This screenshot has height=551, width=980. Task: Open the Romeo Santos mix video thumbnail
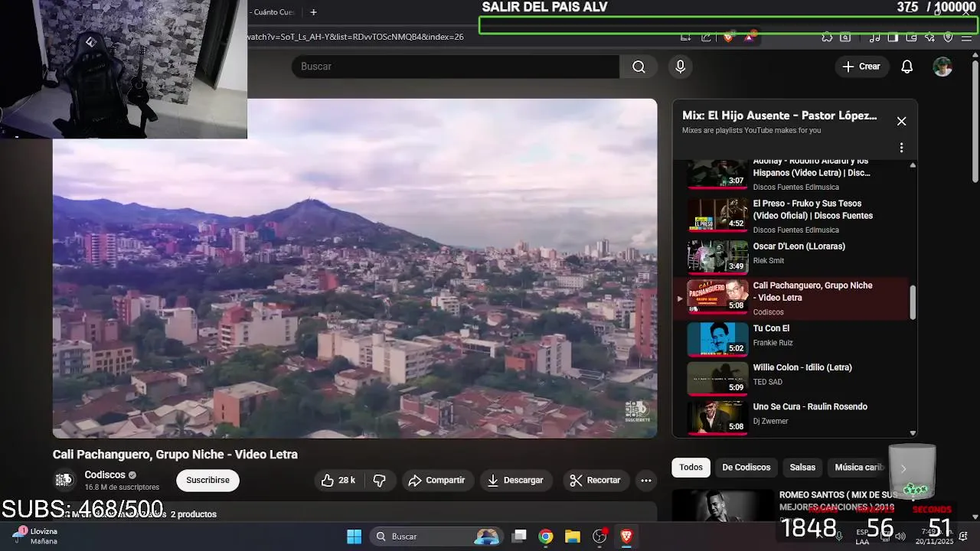pyautogui.click(x=723, y=505)
